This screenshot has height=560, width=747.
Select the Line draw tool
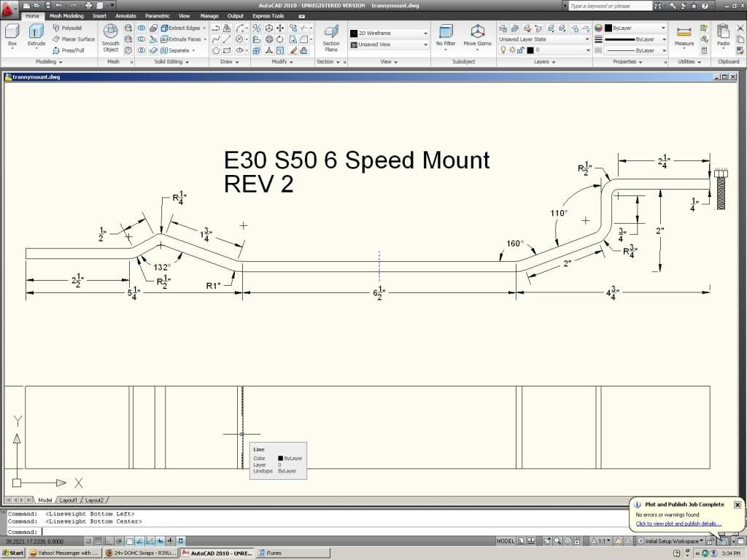[228, 39]
